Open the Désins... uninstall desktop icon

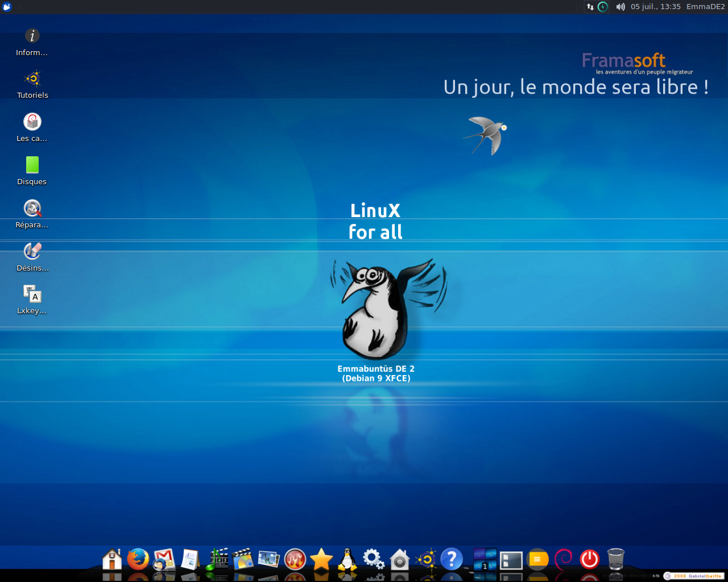(x=32, y=257)
